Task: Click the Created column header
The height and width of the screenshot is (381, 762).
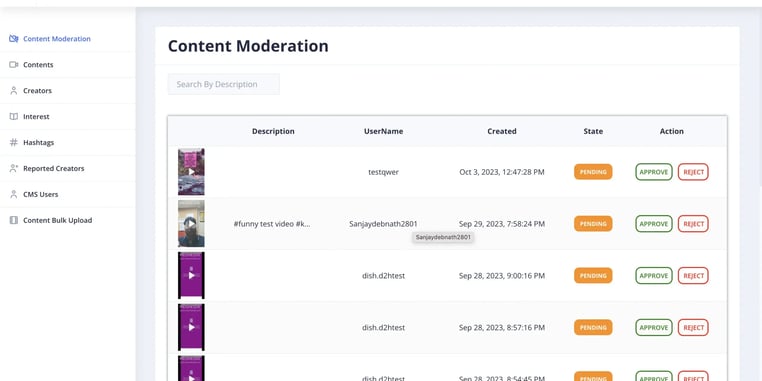Action: point(502,131)
